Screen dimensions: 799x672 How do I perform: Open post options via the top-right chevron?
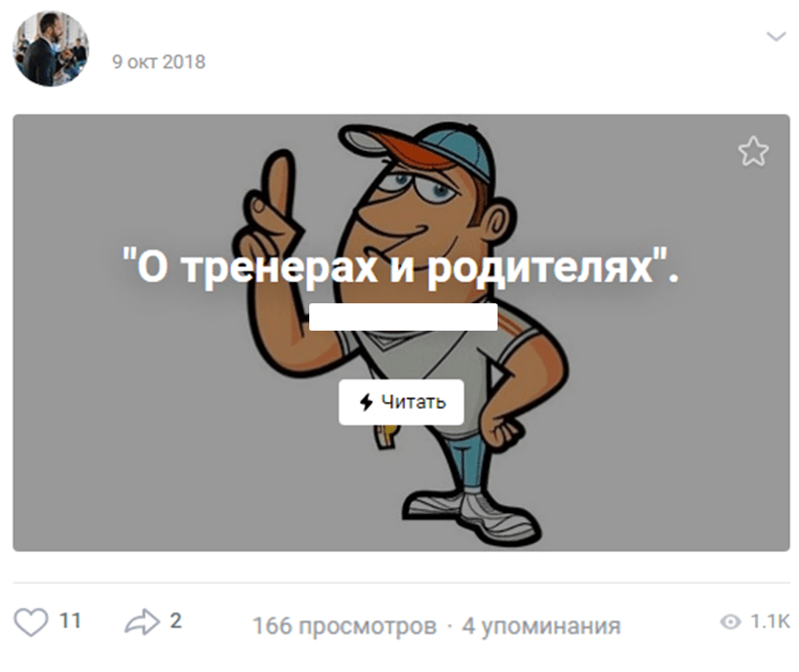point(776,36)
